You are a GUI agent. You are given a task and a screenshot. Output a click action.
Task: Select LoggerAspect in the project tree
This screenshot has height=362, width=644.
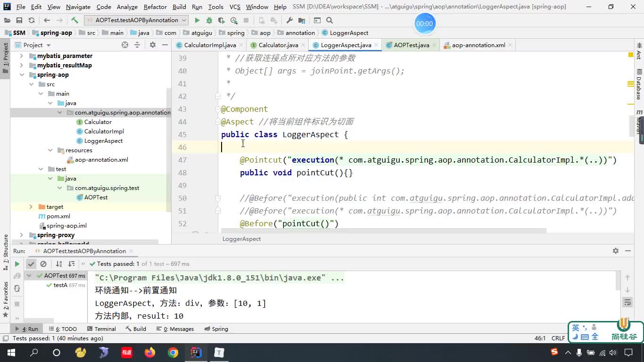(103, 141)
